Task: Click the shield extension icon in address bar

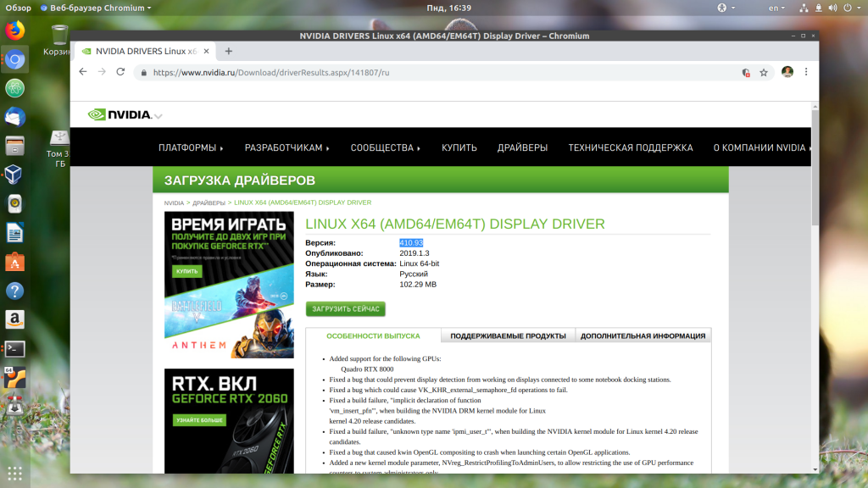Action: [x=746, y=73]
